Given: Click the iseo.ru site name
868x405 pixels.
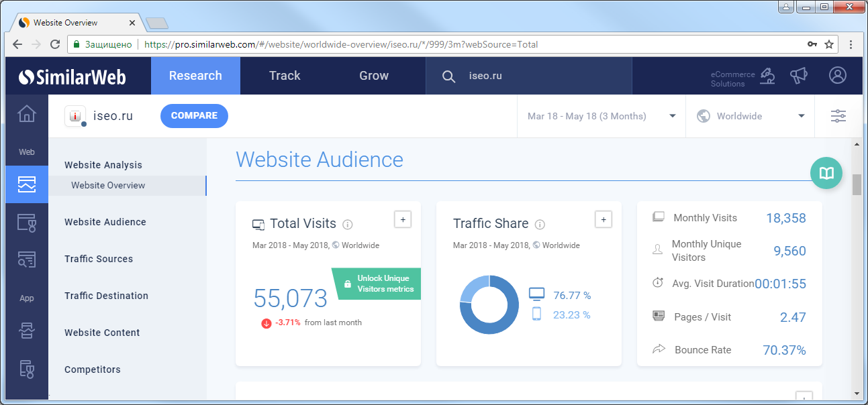Looking at the screenshot, I should tap(113, 115).
